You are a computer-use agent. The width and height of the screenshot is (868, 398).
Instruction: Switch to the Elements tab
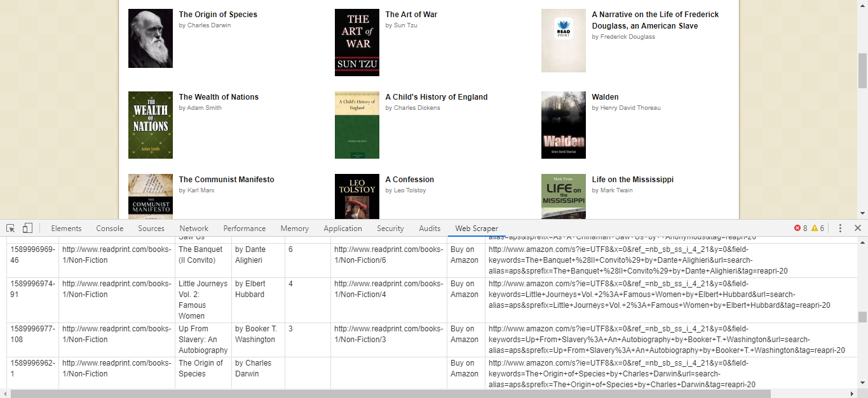pyautogui.click(x=66, y=229)
